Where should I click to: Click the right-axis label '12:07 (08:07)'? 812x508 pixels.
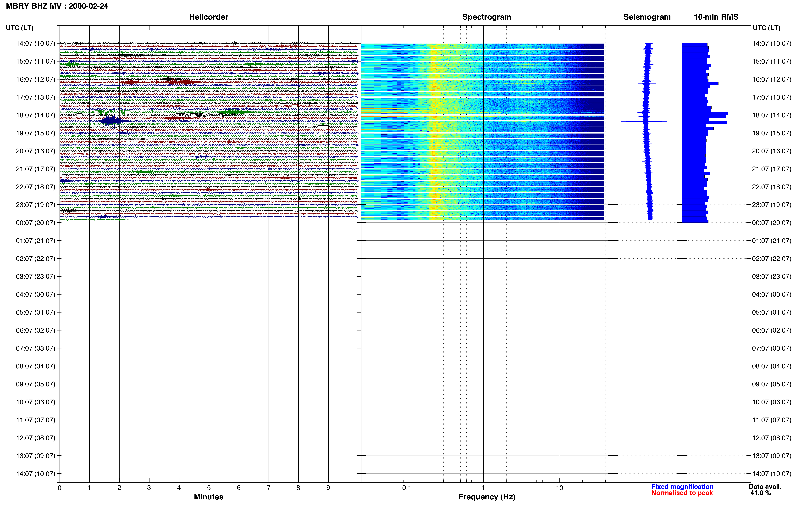[x=772, y=438]
